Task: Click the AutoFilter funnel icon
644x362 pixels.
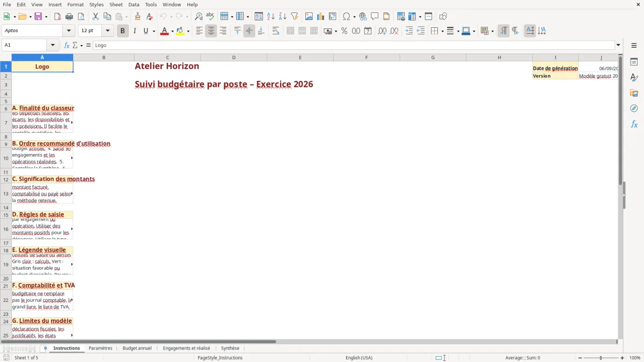Action: tap(295, 17)
